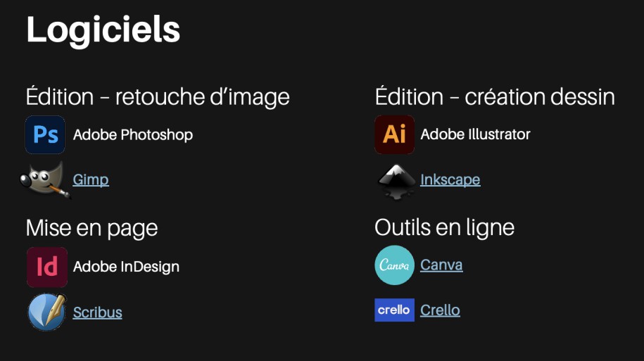
Task: Click the Adobe Photoshop text label
Action: coord(132,134)
